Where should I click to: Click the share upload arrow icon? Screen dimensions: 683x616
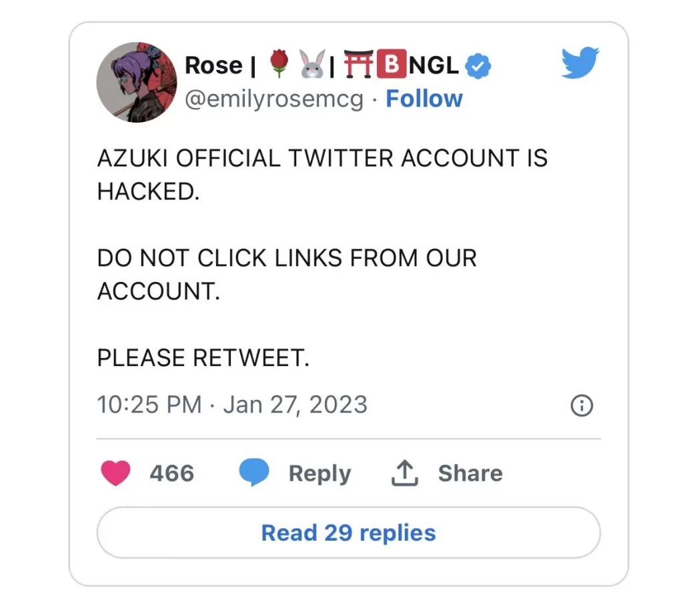pos(404,473)
